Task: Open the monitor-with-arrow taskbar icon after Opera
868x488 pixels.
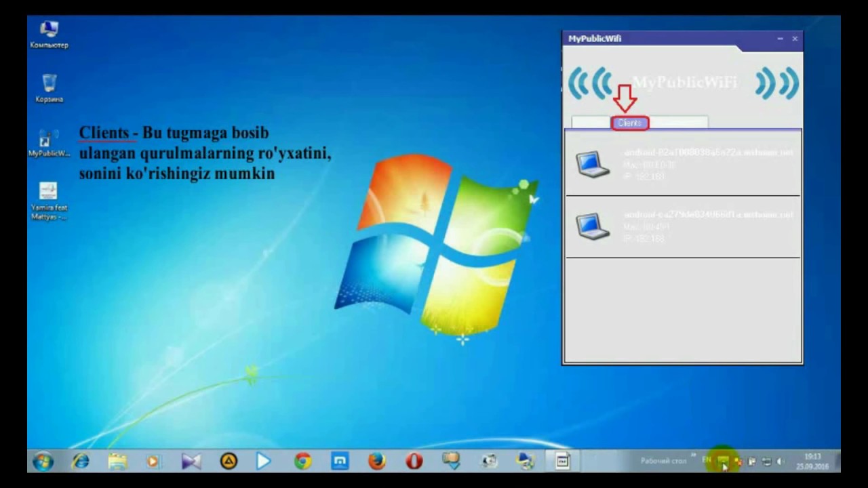Action: click(x=451, y=462)
